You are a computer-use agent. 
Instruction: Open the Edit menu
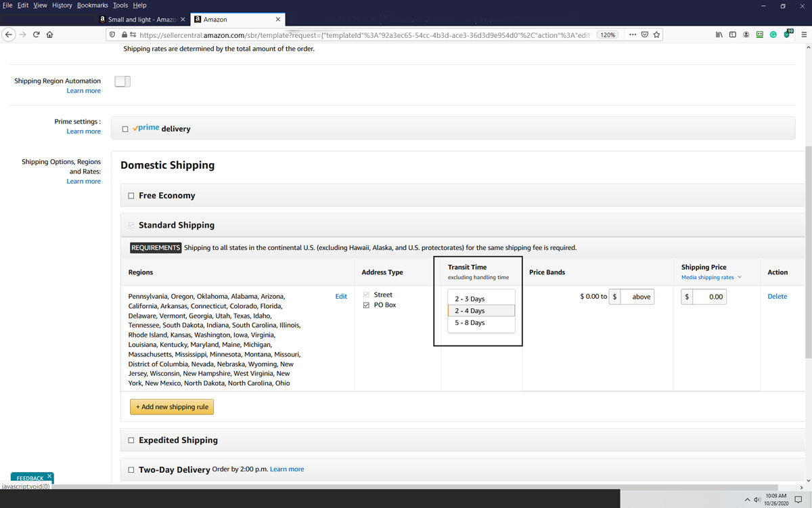pyautogui.click(x=23, y=5)
